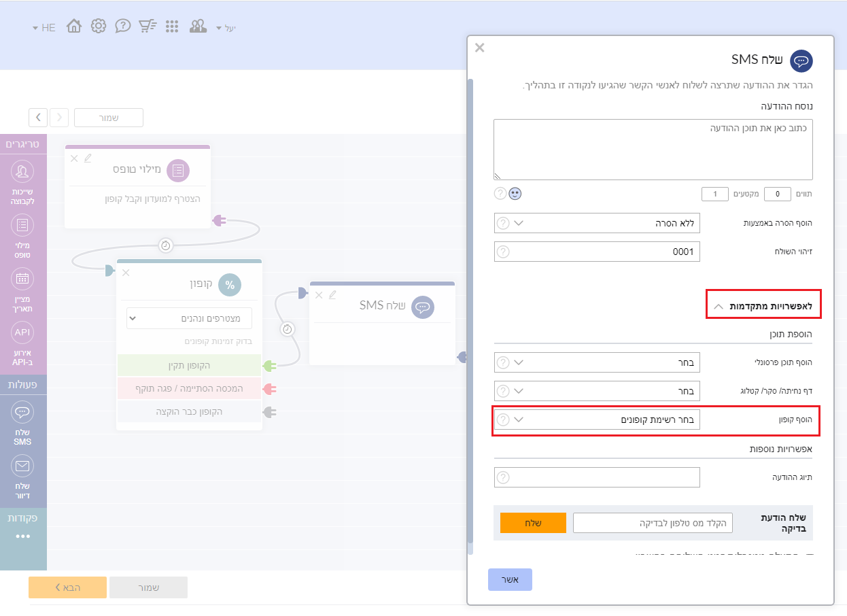Click timer icon between מילוי טופס and קופון
Image resolution: width=847 pixels, height=616 pixels.
point(165,245)
